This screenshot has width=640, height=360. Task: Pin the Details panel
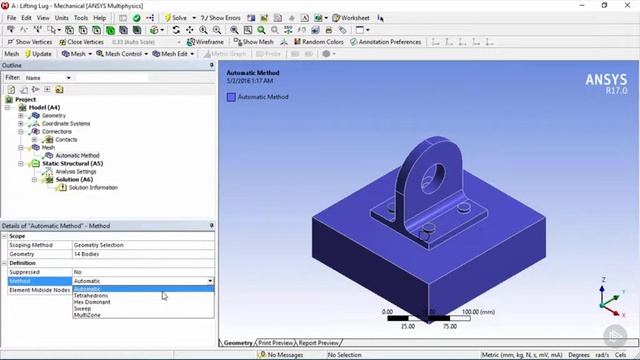(x=211, y=225)
